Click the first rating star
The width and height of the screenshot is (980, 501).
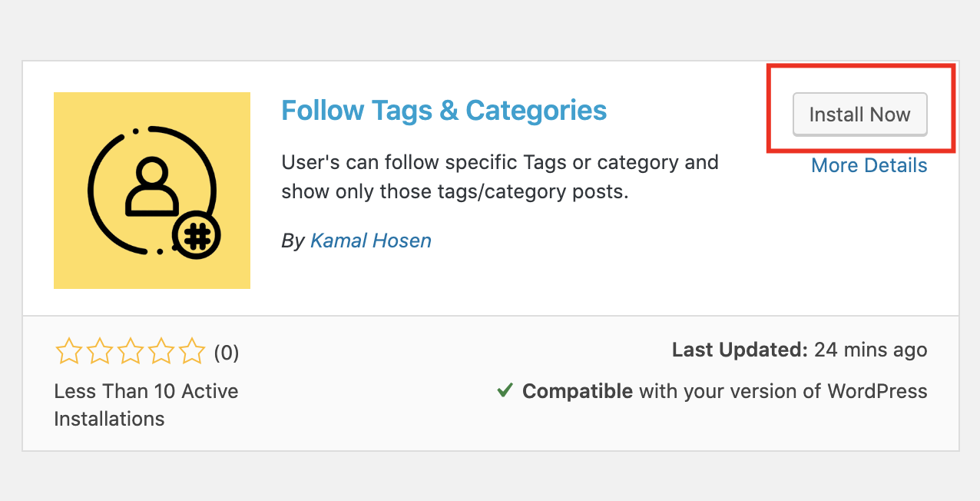pos(69,352)
